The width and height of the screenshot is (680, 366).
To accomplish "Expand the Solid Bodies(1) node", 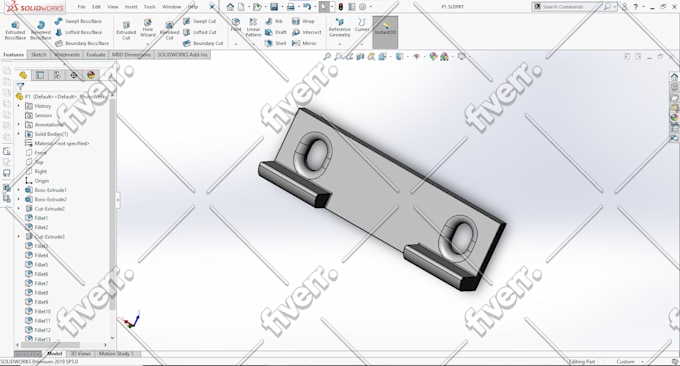I will click(x=19, y=134).
